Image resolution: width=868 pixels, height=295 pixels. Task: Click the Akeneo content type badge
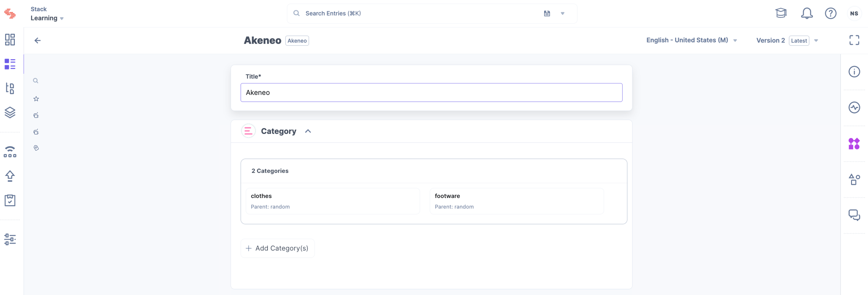tap(297, 41)
